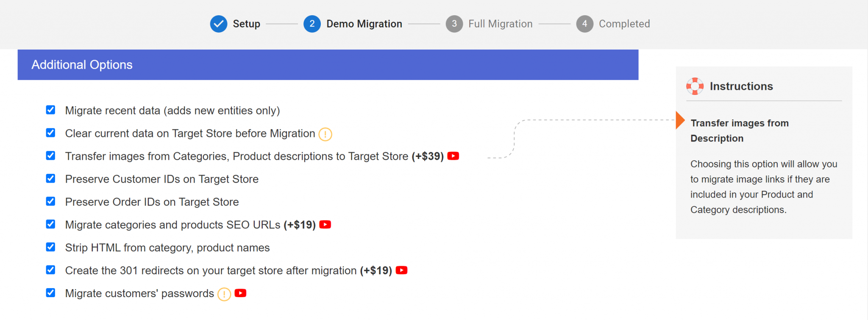Open the YouTube video for Transfer images option
Viewport: 868px width, 320px height.
click(x=453, y=156)
